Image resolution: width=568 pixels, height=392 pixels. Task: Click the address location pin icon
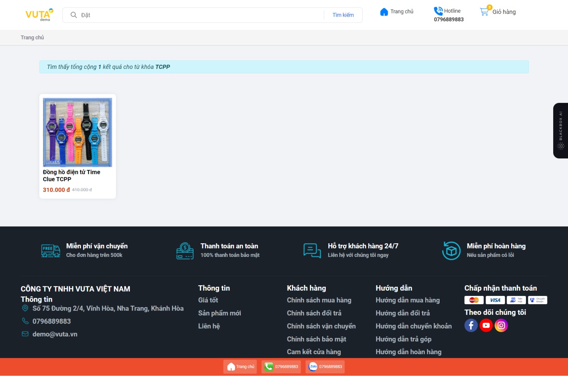(x=25, y=308)
